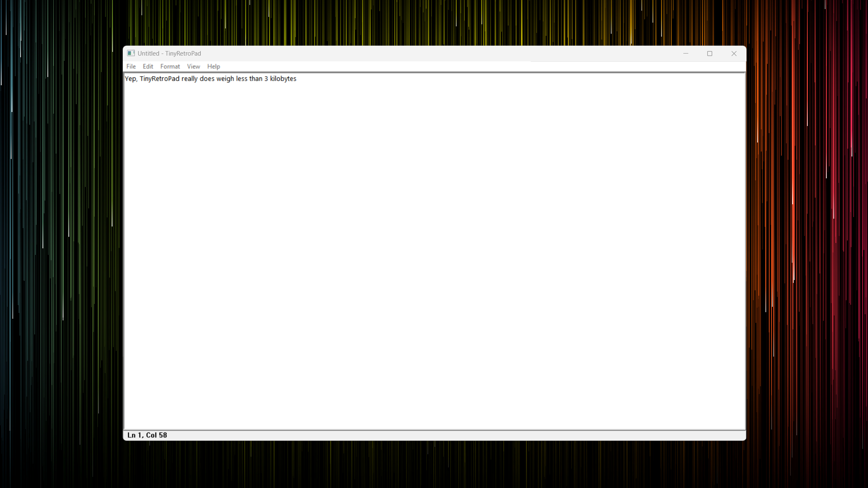Place cursor on the word less
This screenshot has width=868, height=488.
(242, 79)
